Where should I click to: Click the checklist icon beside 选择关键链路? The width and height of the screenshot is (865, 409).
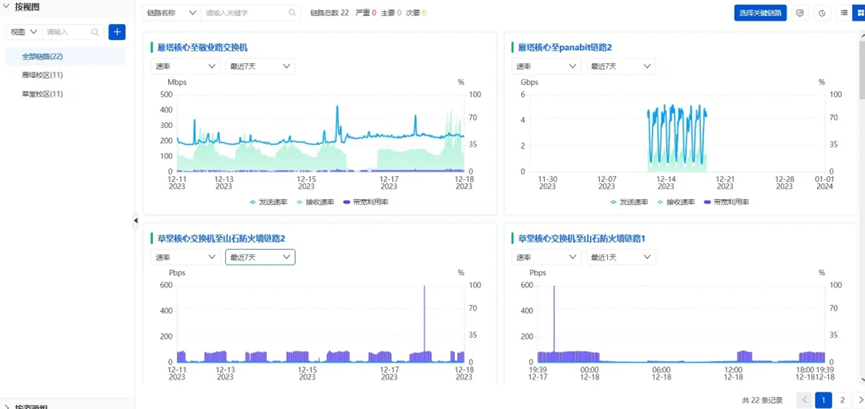(x=800, y=13)
